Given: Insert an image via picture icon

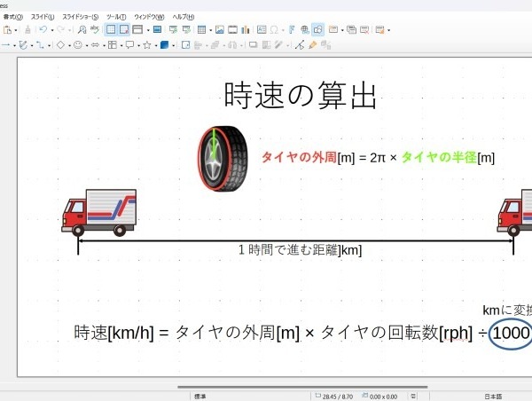Looking at the screenshot, I should 220,30.
